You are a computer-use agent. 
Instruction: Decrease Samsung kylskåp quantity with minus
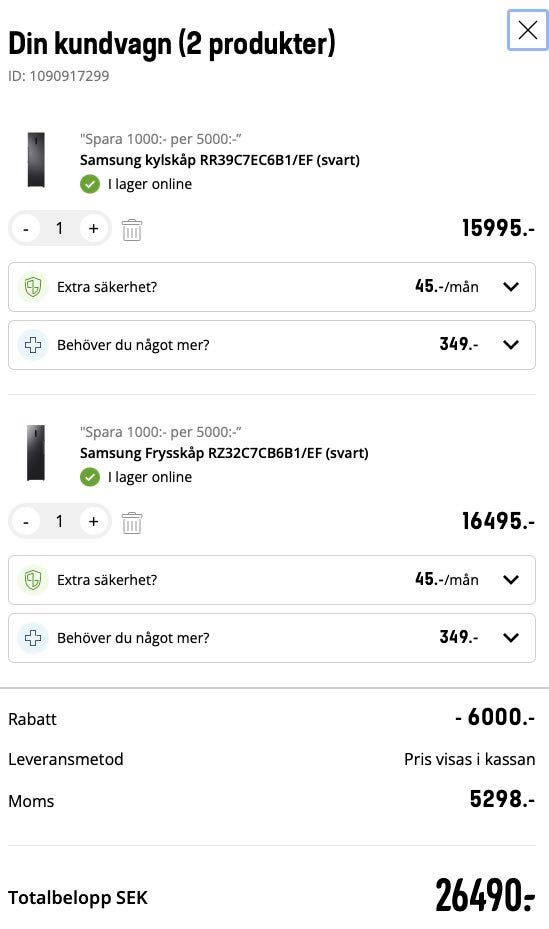click(x=25, y=229)
